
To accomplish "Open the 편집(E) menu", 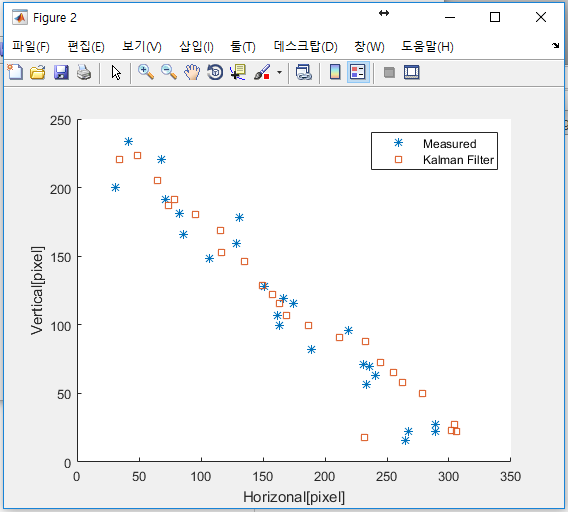I will (86, 46).
